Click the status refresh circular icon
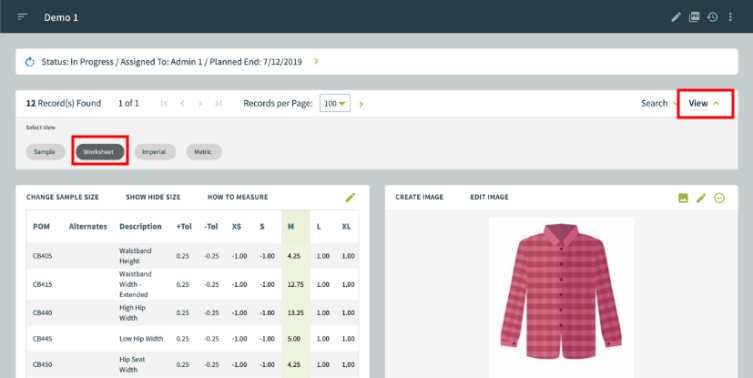Screen dimensions: 753x378 tap(30, 61)
